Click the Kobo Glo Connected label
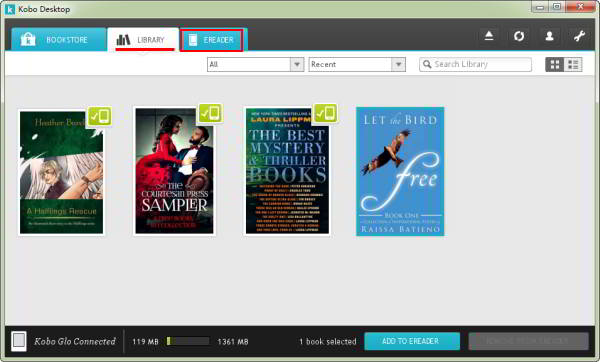600x362 pixels. pos(75,341)
